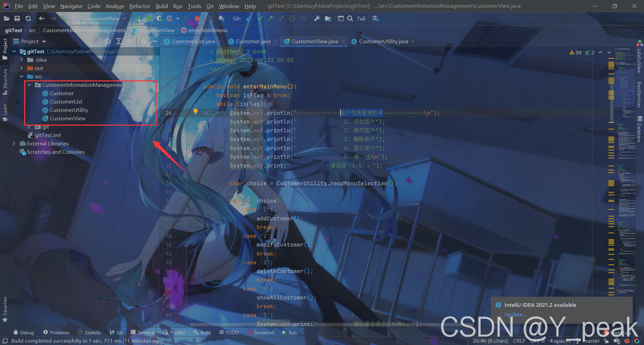Stop process with the red square icon

point(197,19)
